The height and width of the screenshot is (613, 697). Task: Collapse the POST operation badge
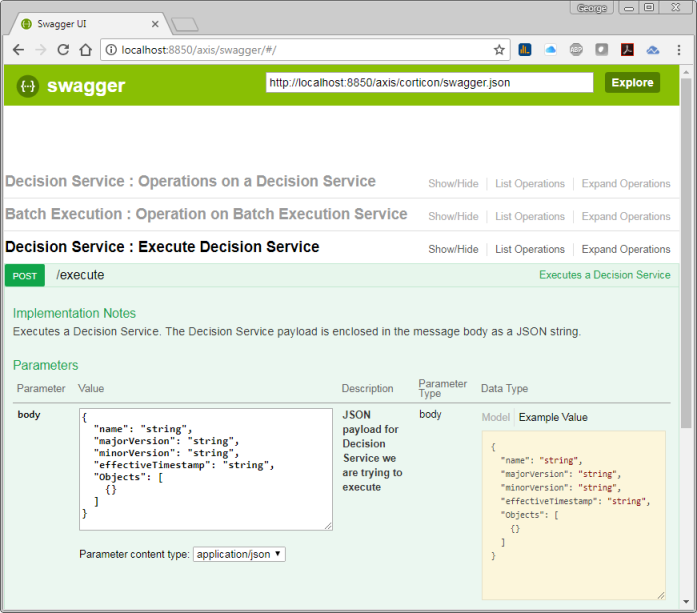pos(25,276)
